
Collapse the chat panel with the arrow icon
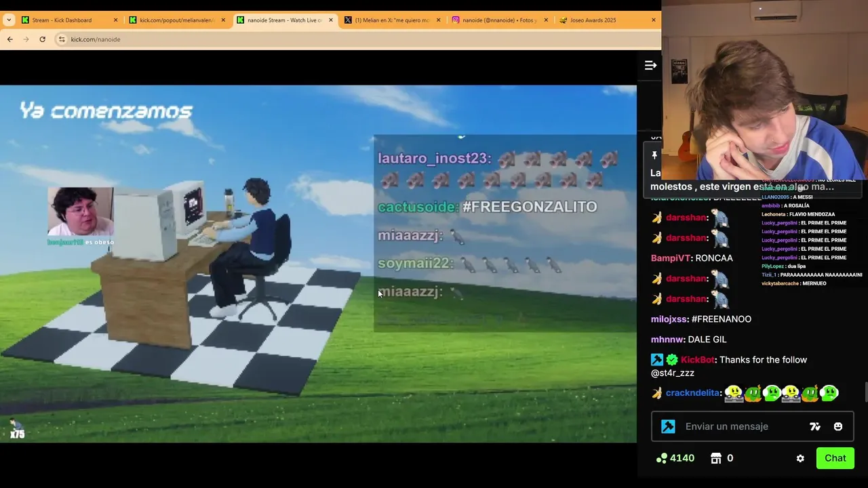coord(650,65)
